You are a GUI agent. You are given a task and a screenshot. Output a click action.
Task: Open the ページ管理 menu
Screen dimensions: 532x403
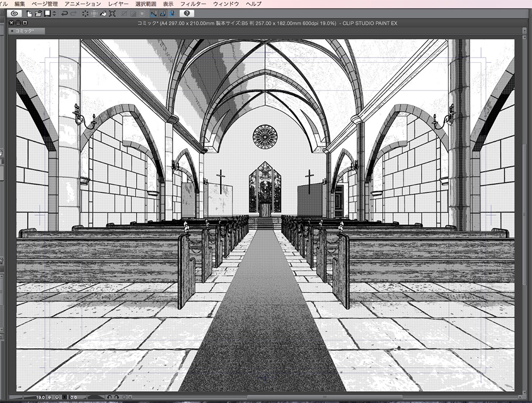click(x=45, y=4)
